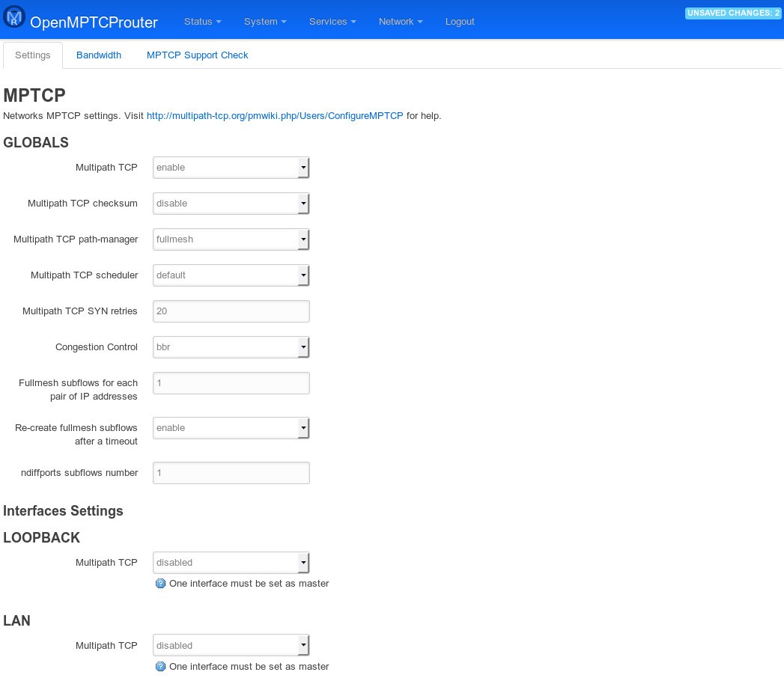Click the LAN help hint icon

[x=160, y=667]
